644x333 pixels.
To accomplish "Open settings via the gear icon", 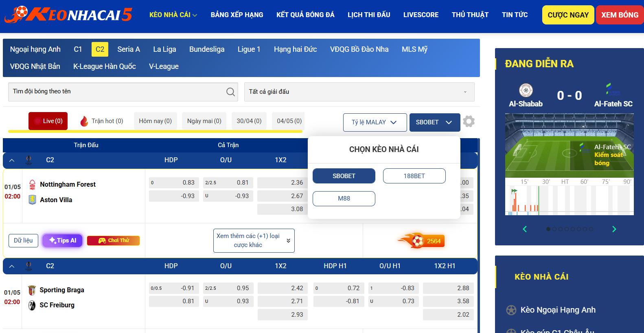I will coord(469,121).
